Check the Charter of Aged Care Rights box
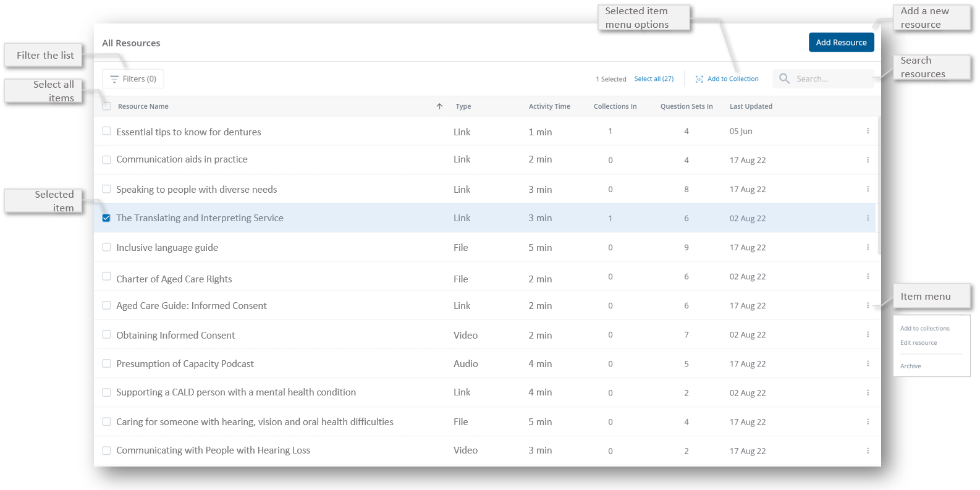Image resolution: width=980 pixels, height=490 pixels. (x=106, y=276)
